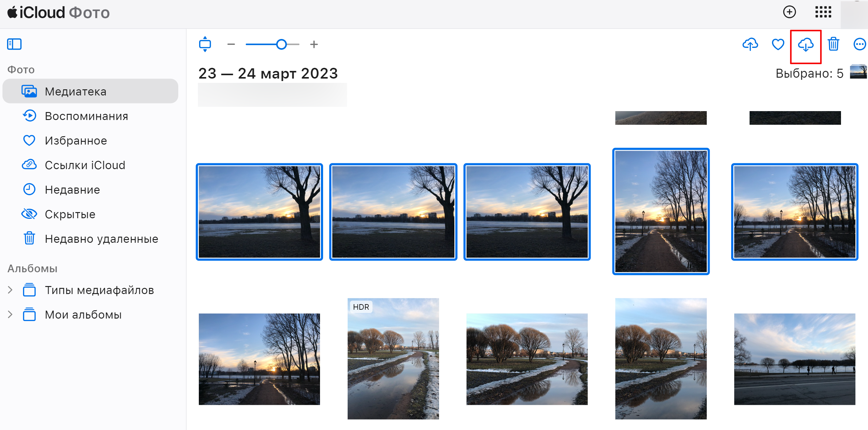Screen dimensions: 868x430
Task: Click the Недавние clock icon
Action: pyautogui.click(x=29, y=189)
